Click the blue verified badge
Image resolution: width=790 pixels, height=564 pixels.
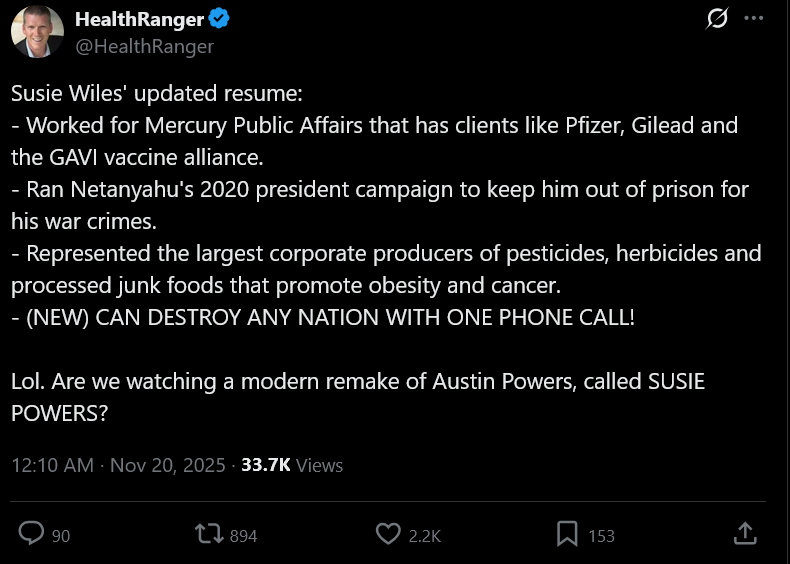click(x=220, y=20)
